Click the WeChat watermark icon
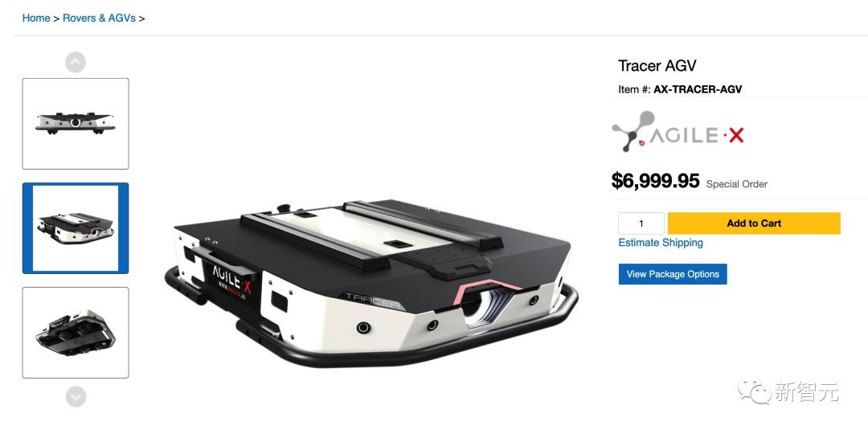Viewport: 868px width, 430px height. tap(753, 391)
